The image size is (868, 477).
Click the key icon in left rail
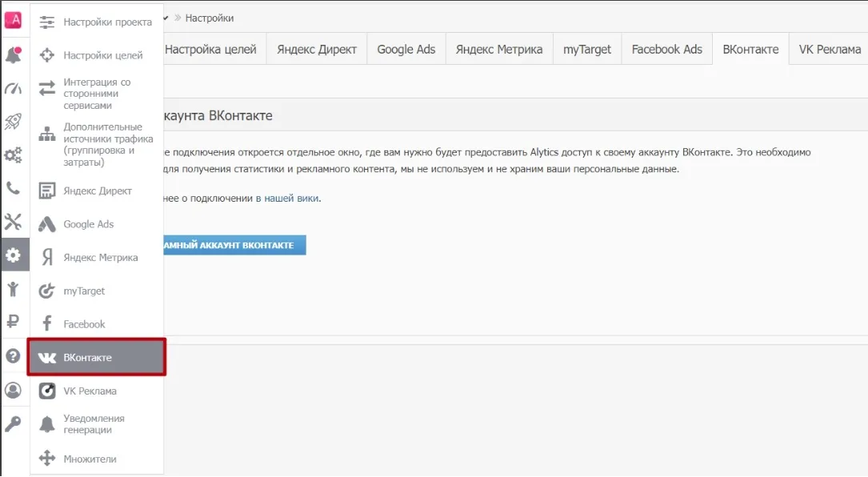click(x=14, y=424)
